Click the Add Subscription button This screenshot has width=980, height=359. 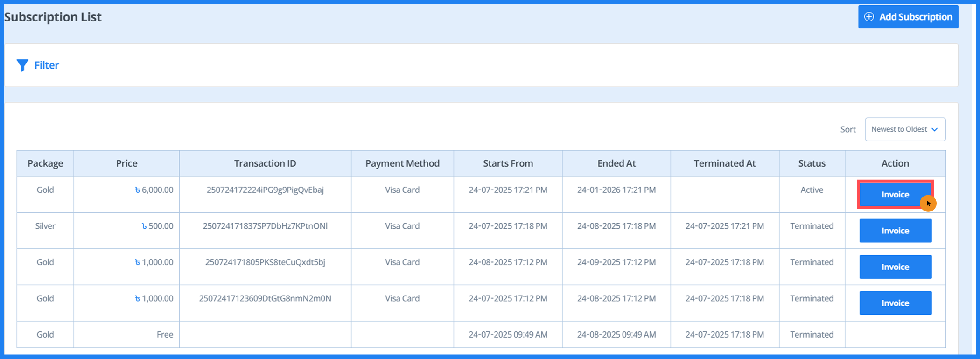[908, 17]
